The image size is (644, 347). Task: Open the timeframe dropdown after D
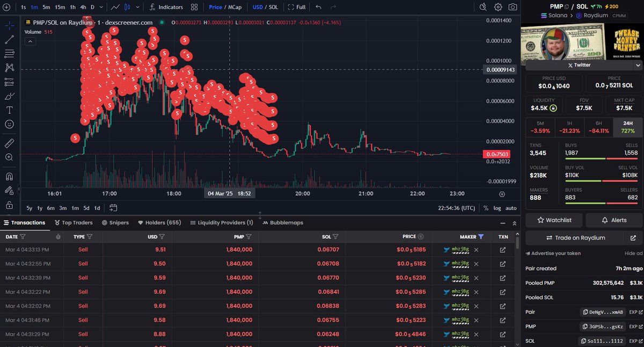(101, 7)
